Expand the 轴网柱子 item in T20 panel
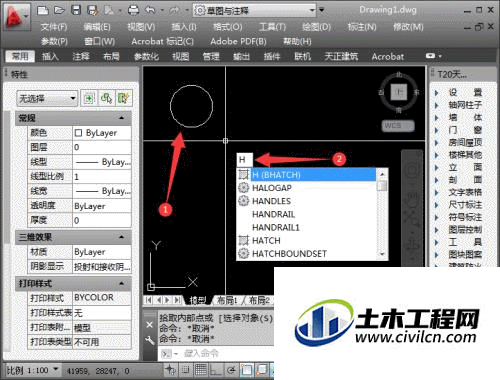This screenshot has width=500, height=380. tap(437, 105)
